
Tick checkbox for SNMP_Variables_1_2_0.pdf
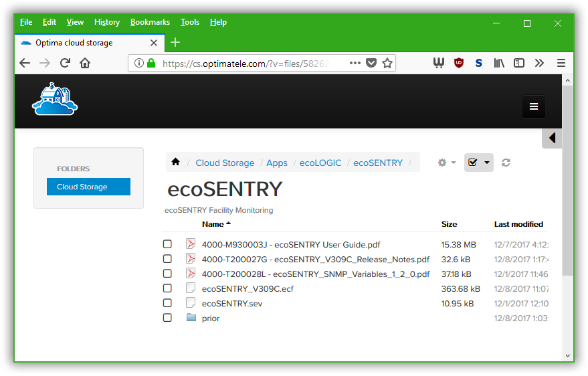pos(167,274)
